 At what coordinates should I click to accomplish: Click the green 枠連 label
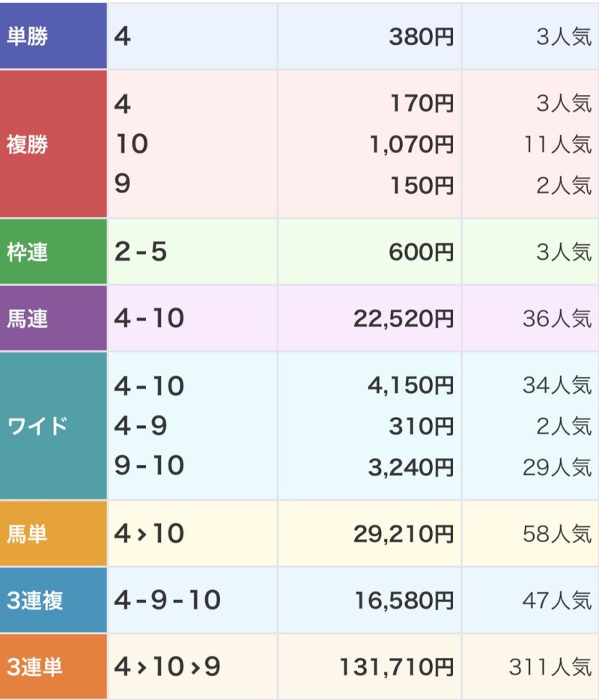coord(52,252)
